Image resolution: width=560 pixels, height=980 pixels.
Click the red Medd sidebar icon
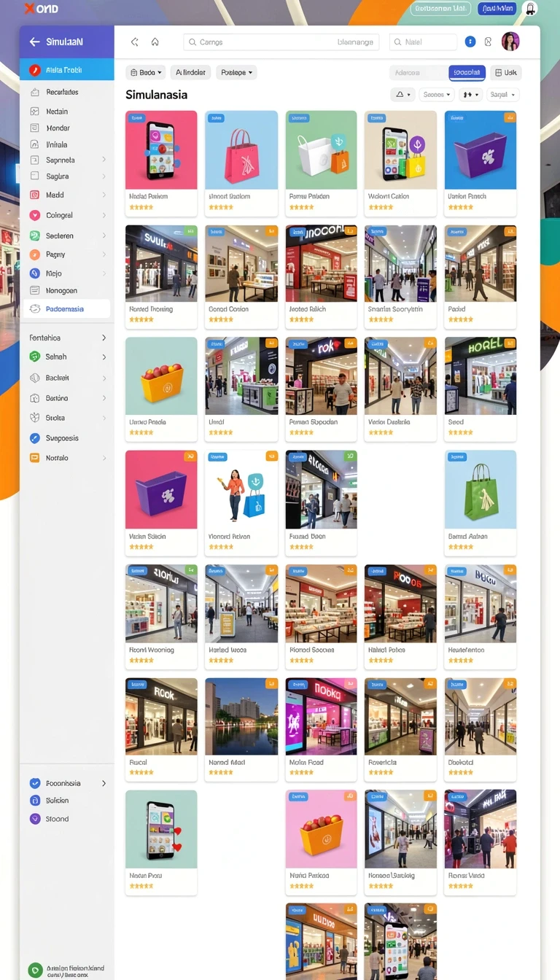point(34,195)
